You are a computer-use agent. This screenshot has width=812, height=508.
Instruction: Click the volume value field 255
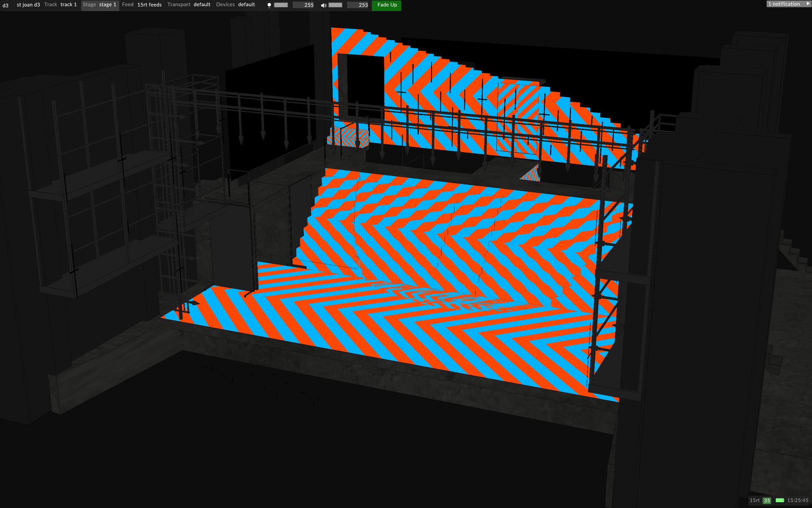pos(358,5)
